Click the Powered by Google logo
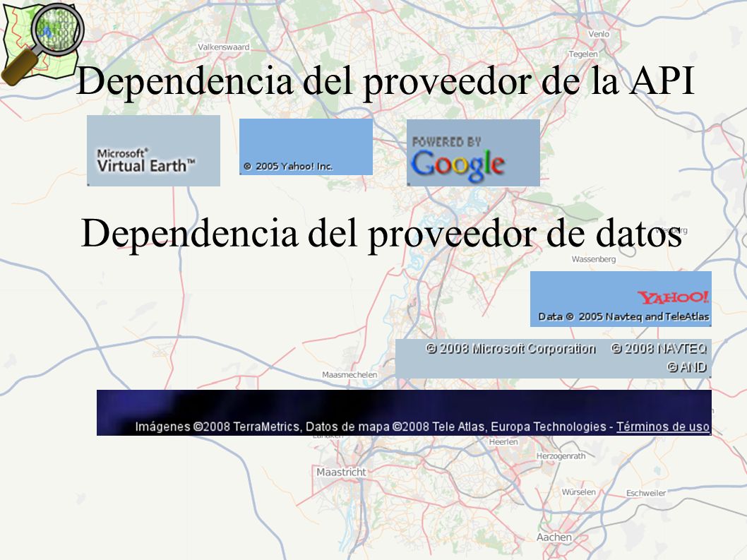Image resolution: width=747 pixels, height=560 pixels. pos(473,153)
